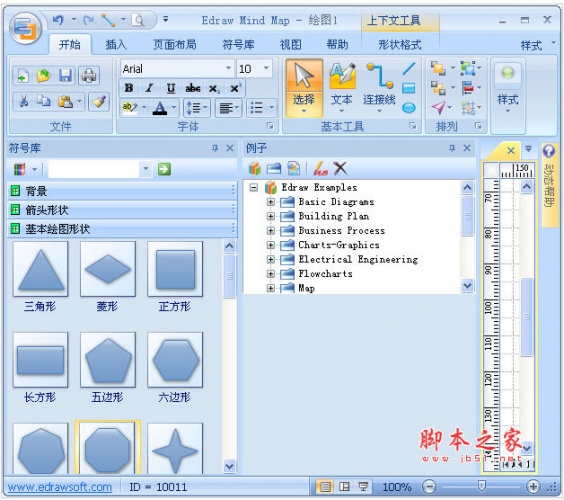The image size is (564, 500).
Task: Click the Copy icon
Action: click(44, 101)
